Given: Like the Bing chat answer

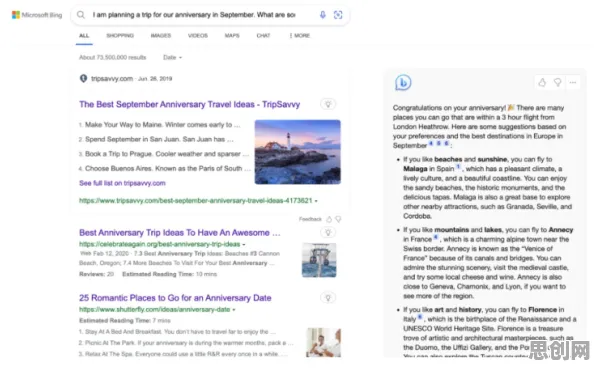Looking at the screenshot, I should point(542,82).
